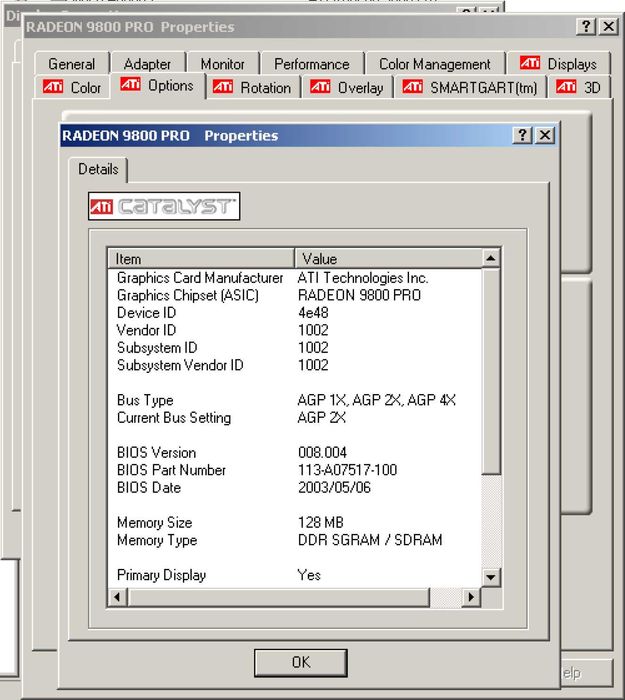Screen dimensions: 625x700
Task: Click the value 128 MB
Action: tap(321, 522)
